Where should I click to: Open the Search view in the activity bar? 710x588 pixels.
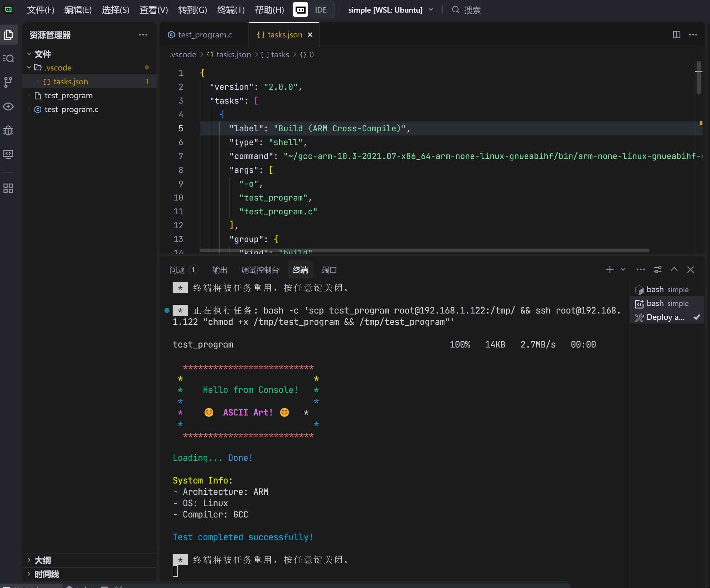tap(9, 59)
